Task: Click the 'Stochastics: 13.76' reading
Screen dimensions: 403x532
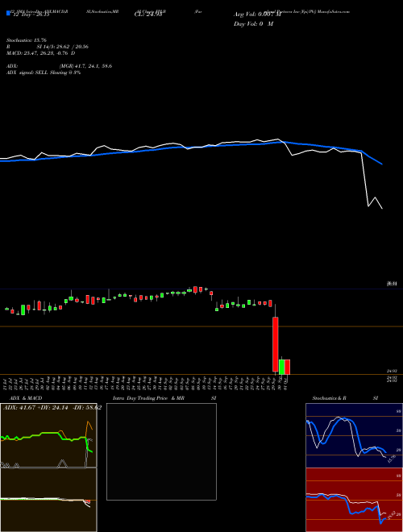Action: tap(26, 40)
